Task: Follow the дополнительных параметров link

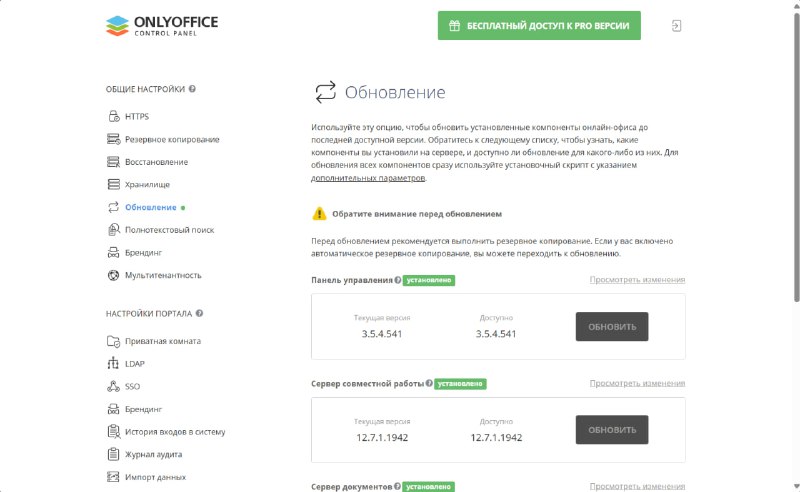Action: (368, 178)
